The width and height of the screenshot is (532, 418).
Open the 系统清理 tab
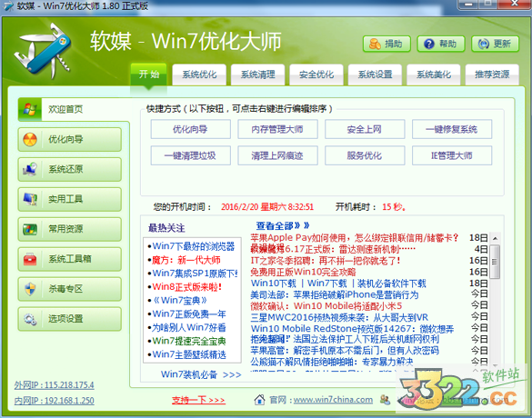(x=258, y=75)
